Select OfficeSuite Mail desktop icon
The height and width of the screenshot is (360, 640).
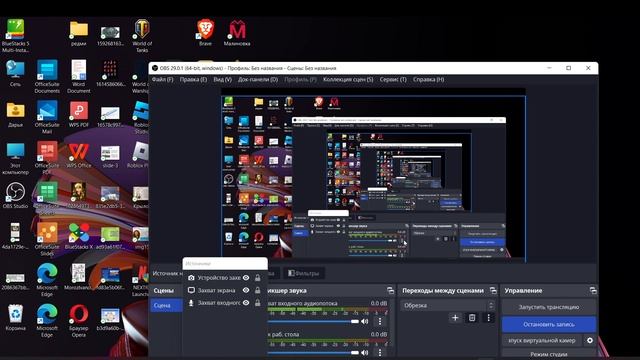pyautogui.click(x=47, y=118)
